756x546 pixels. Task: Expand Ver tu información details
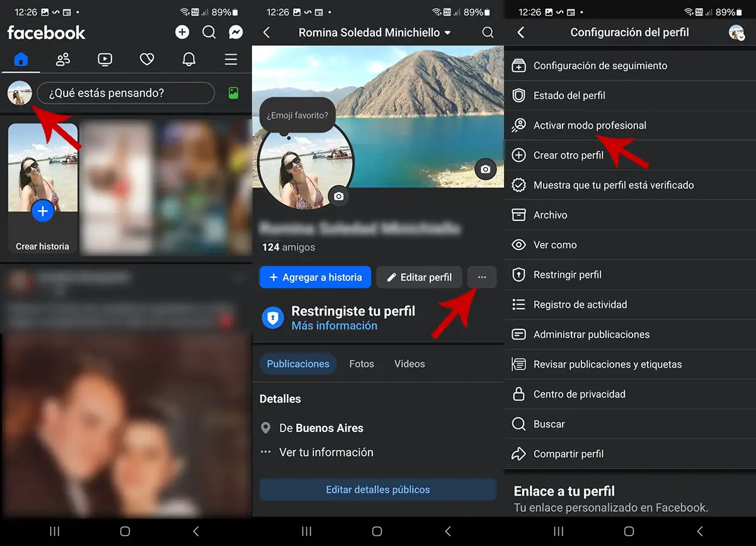[326, 452]
